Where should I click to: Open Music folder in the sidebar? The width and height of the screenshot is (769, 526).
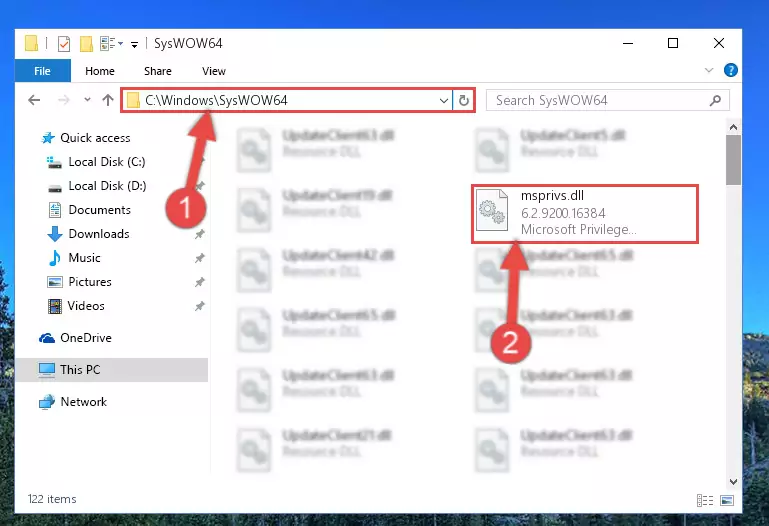tap(84, 258)
